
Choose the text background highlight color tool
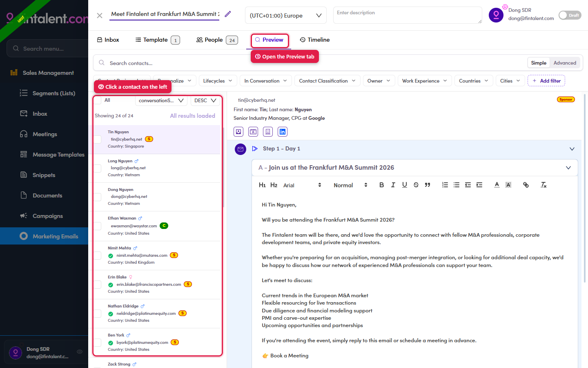coord(508,185)
